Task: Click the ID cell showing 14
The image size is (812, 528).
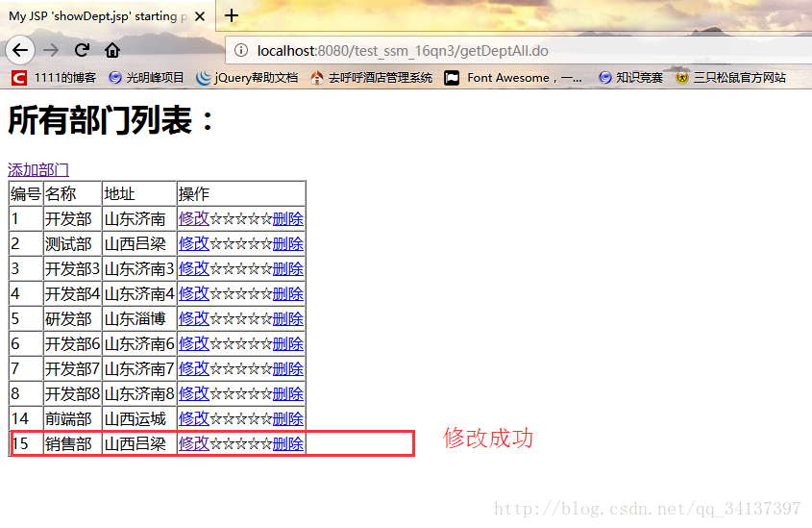Action: pyautogui.click(x=26, y=418)
